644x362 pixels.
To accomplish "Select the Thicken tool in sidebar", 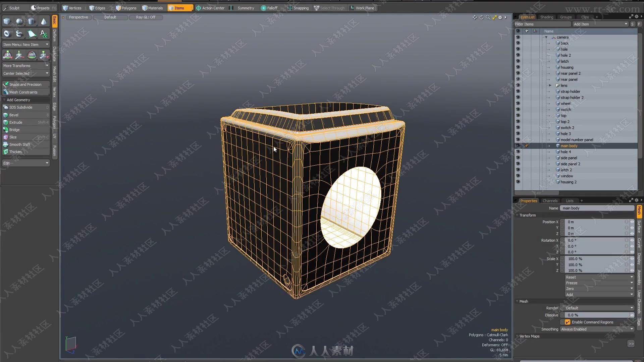I will [15, 152].
